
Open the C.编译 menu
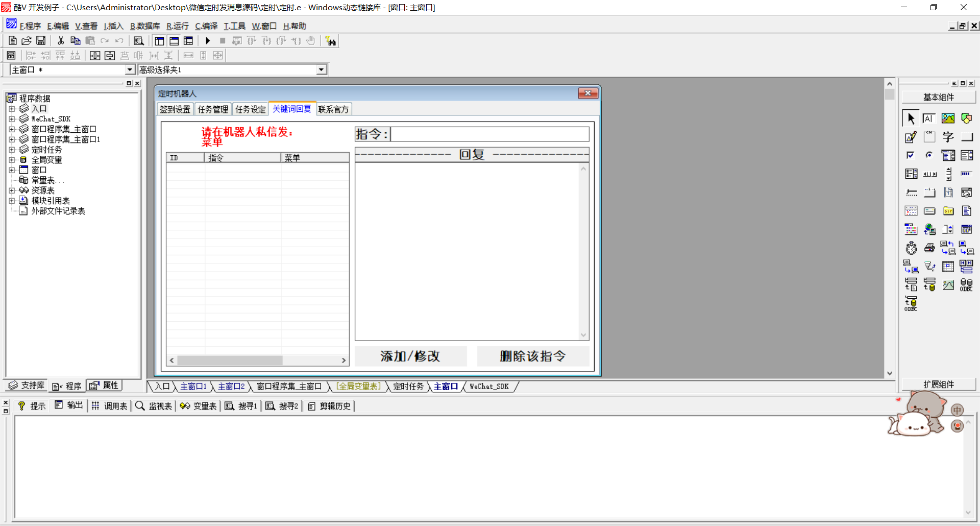click(206, 26)
